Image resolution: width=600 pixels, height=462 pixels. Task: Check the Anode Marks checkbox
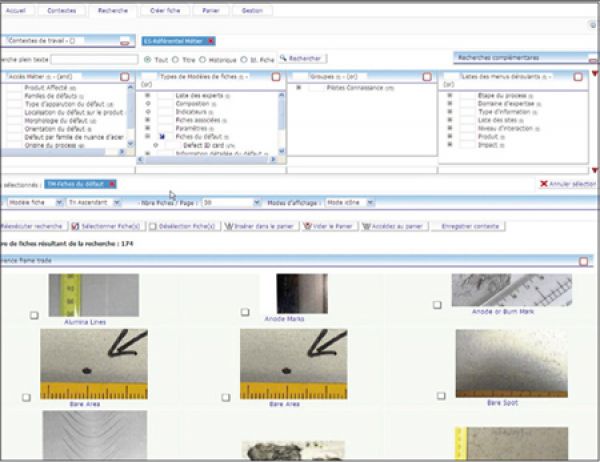(x=245, y=312)
